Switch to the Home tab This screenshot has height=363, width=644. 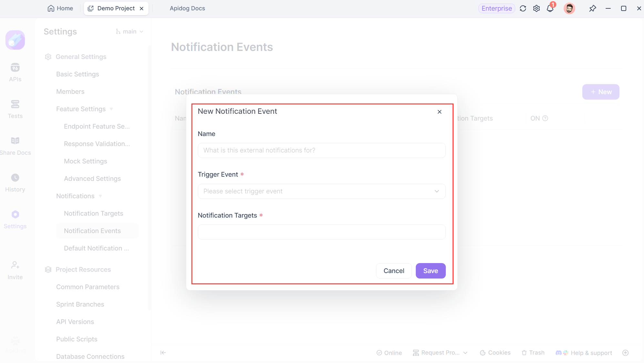(x=60, y=8)
